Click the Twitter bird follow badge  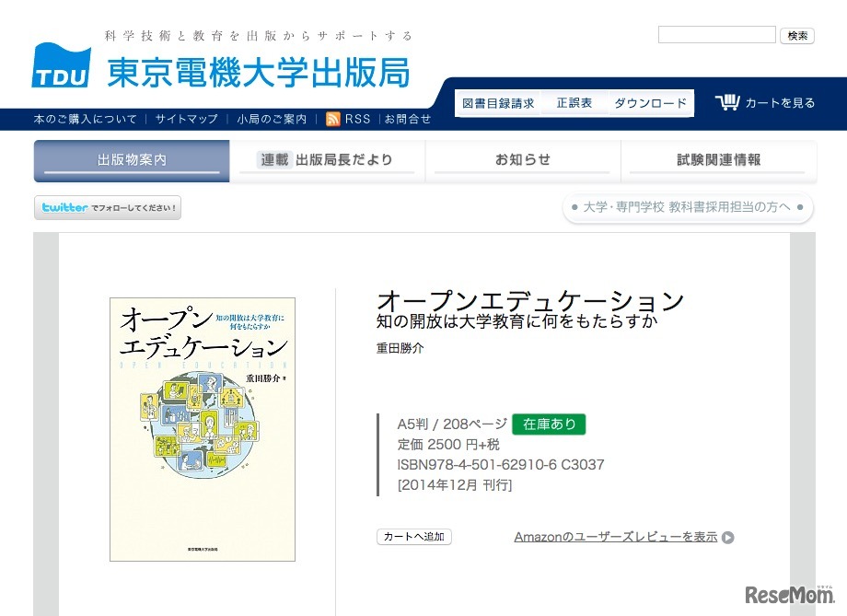click(x=107, y=207)
